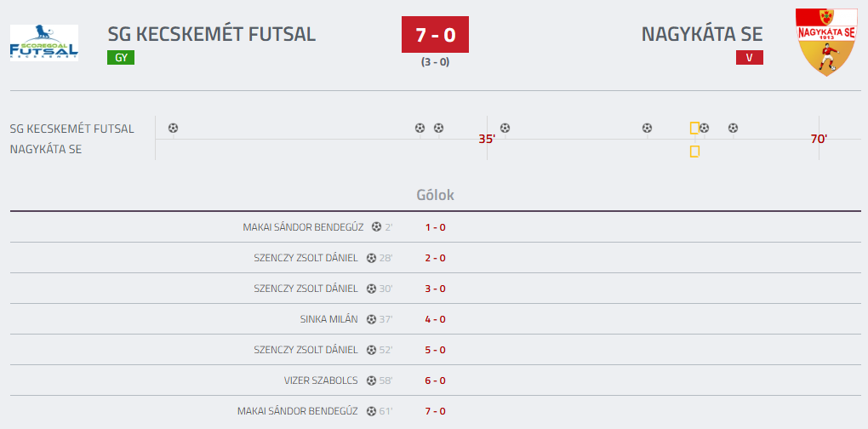Click the red V result badge

[x=750, y=58]
